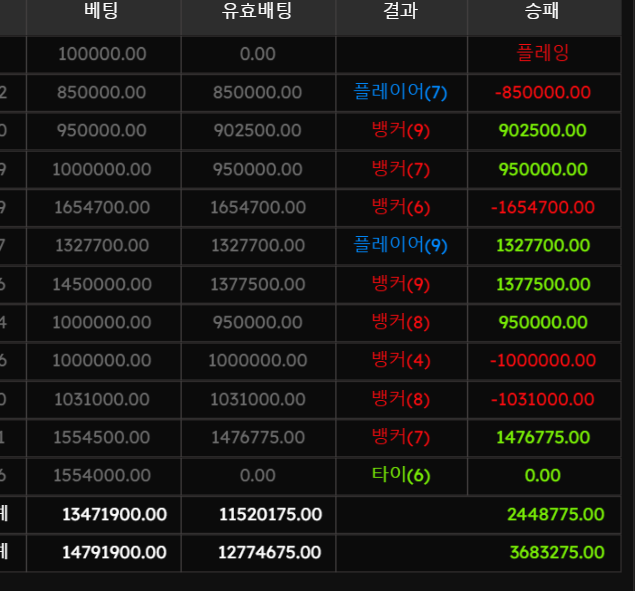Select the 승패 column header

[542, 12]
